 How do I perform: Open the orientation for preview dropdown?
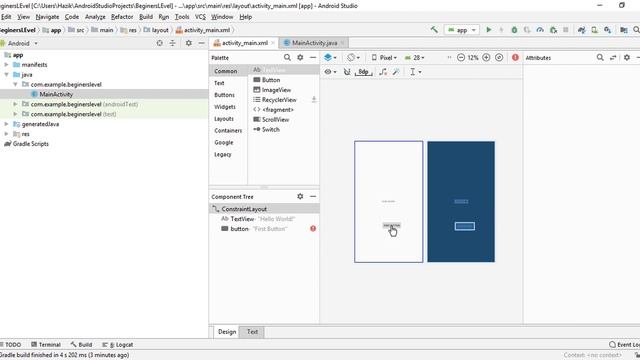pos(353,58)
